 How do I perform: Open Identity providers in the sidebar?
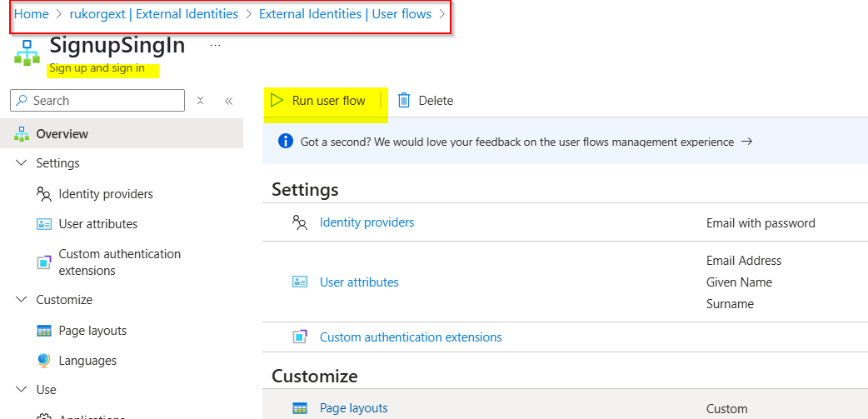click(106, 194)
